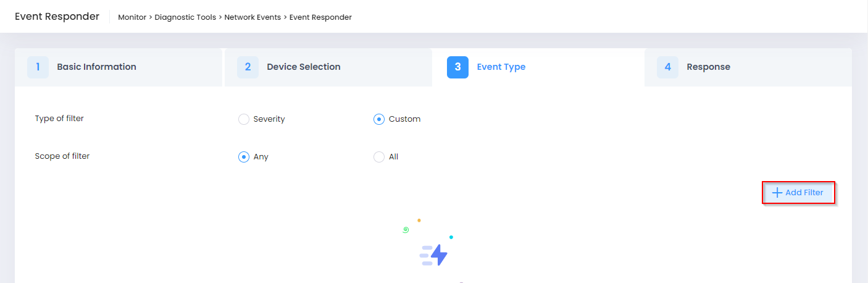This screenshot has height=283, width=868.
Task: Go to the Basic Information tab
Action: (96, 67)
